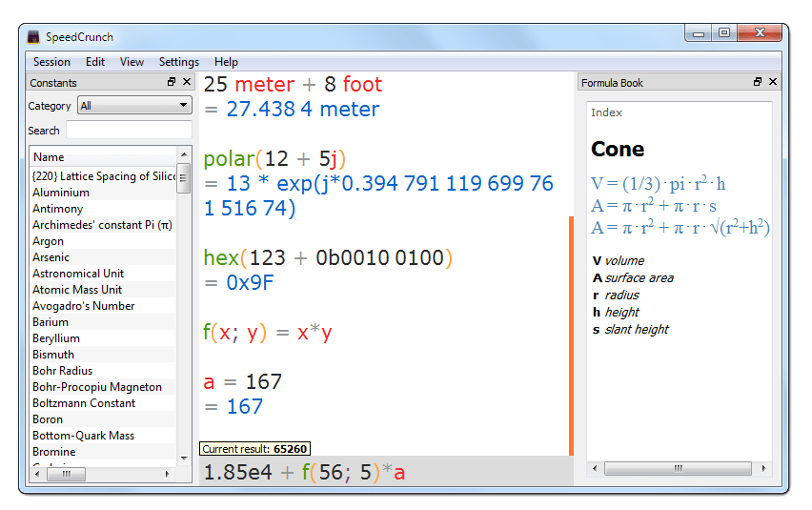This screenshot has height=510, width=812.
Task: Click into the constants Search field
Action: click(x=129, y=130)
